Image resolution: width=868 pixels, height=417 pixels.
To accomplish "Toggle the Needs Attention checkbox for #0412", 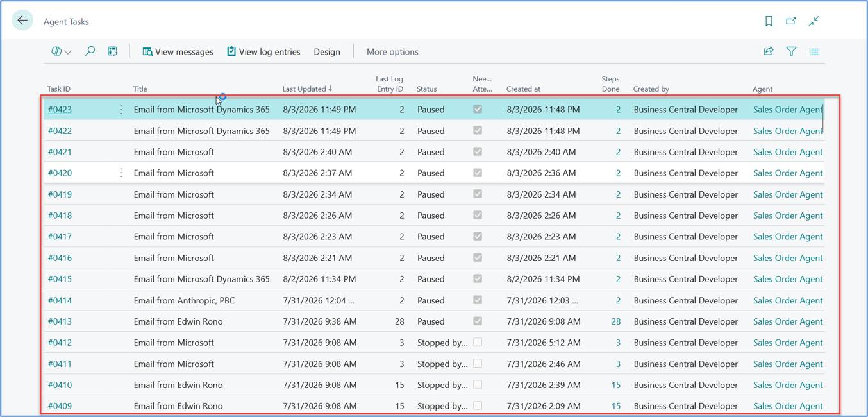I will click(478, 342).
